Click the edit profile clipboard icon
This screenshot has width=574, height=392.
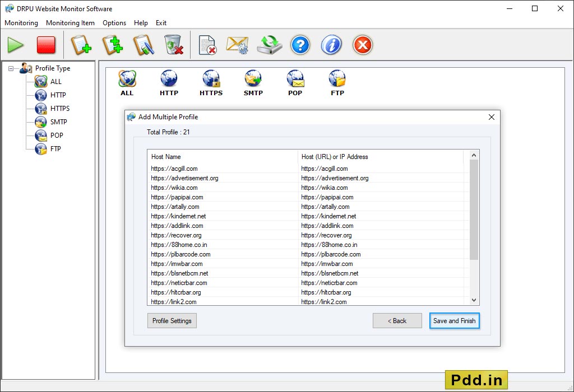tap(143, 45)
